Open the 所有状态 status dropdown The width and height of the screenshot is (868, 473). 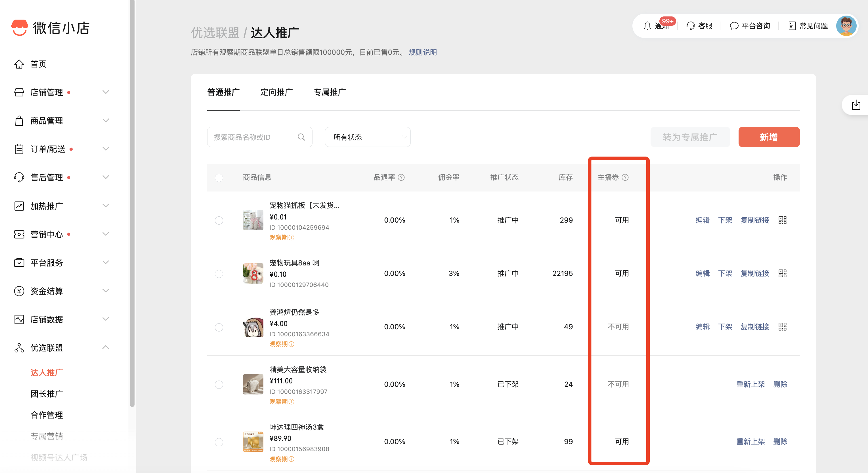pyautogui.click(x=368, y=137)
